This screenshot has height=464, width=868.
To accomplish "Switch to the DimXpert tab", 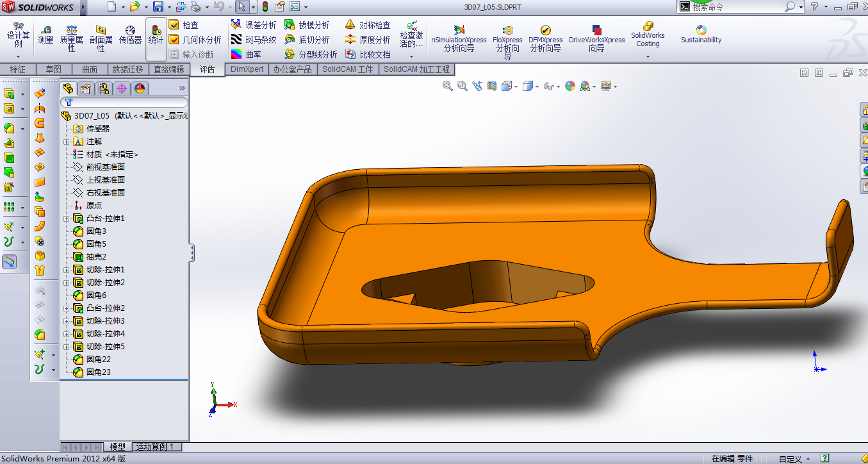I will [x=247, y=69].
